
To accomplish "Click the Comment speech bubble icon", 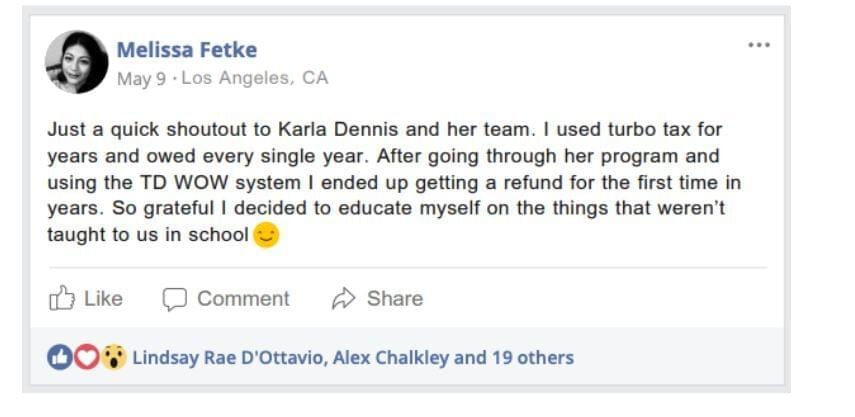I will (175, 298).
